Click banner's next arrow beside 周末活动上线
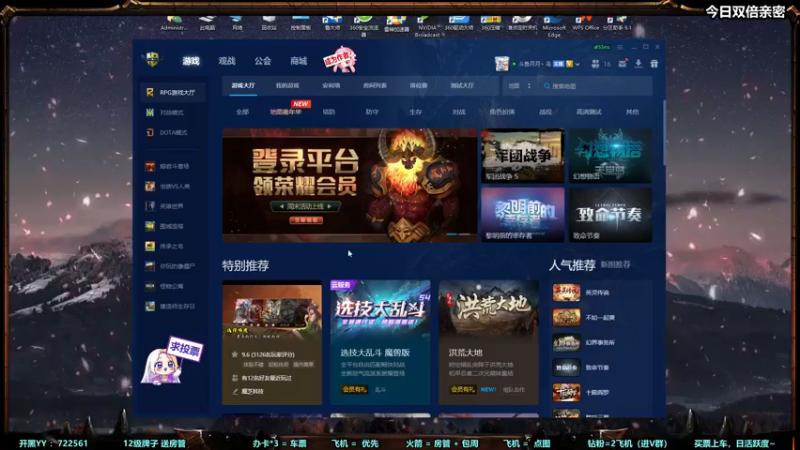The image size is (800, 450). pyautogui.click(x=330, y=206)
